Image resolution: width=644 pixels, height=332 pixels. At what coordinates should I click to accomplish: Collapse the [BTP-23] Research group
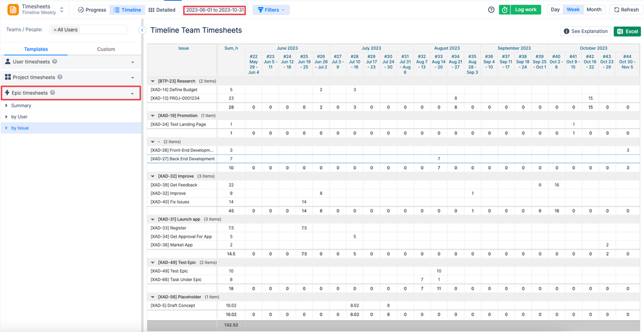coord(153,81)
